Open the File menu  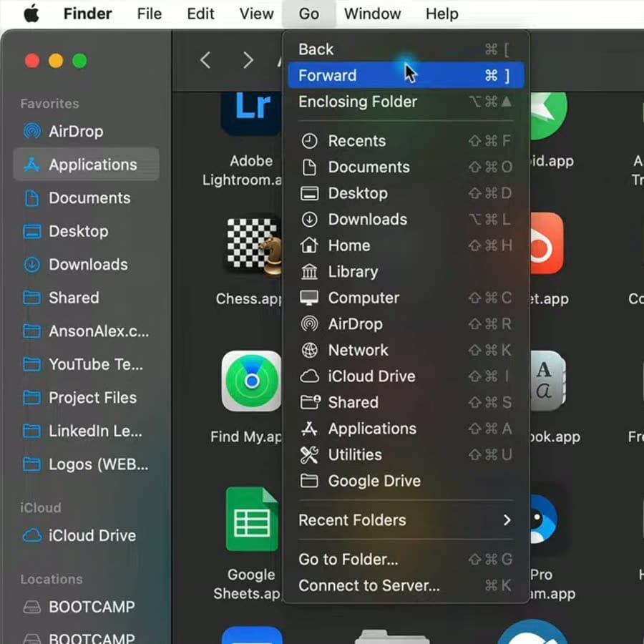point(149,14)
